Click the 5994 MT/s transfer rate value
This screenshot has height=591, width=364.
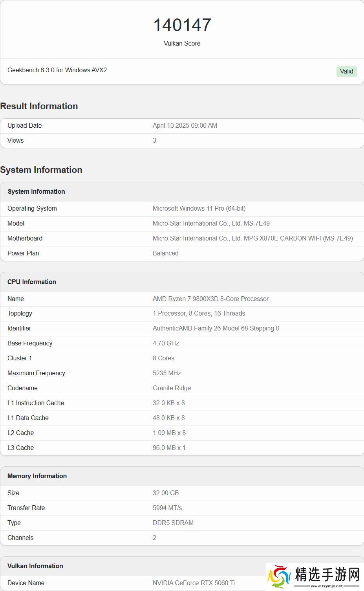tap(167, 508)
